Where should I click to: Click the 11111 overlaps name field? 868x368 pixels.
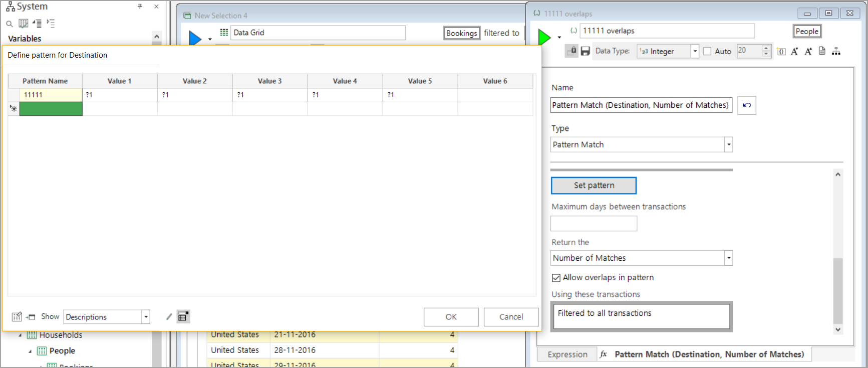pyautogui.click(x=667, y=31)
